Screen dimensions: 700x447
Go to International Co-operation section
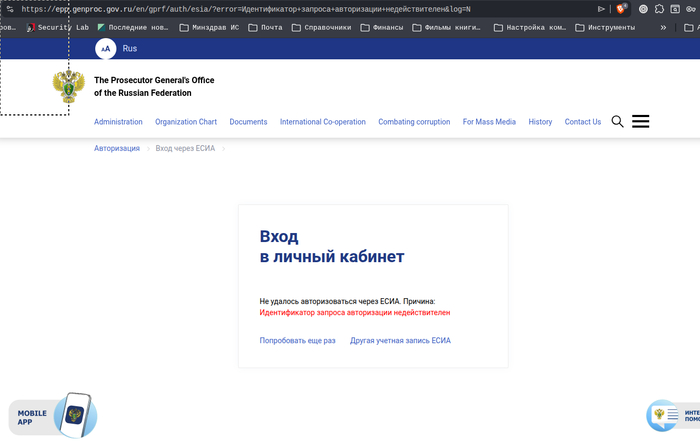point(322,122)
